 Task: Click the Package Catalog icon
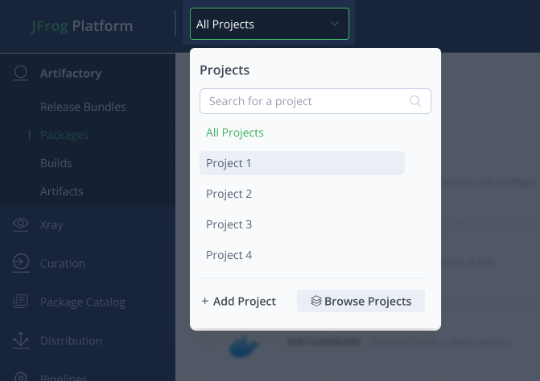[21, 301]
